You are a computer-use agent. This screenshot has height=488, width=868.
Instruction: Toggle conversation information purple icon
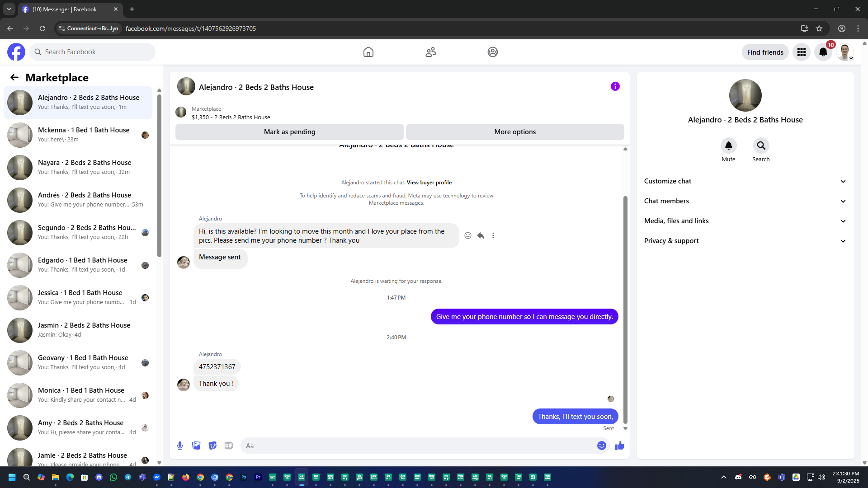pyautogui.click(x=615, y=86)
